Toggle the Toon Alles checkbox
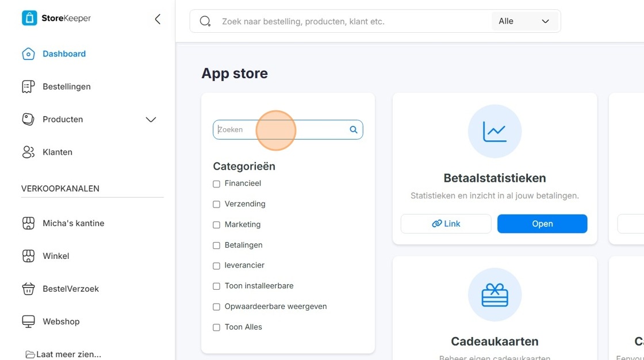Screen dimensions: 644x360 [216, 328]
